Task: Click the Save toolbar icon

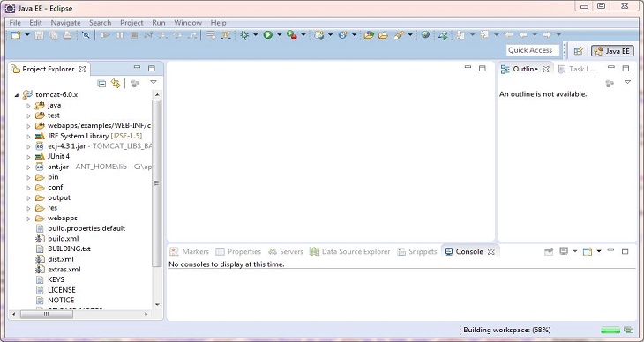Action: pos(39,35)
